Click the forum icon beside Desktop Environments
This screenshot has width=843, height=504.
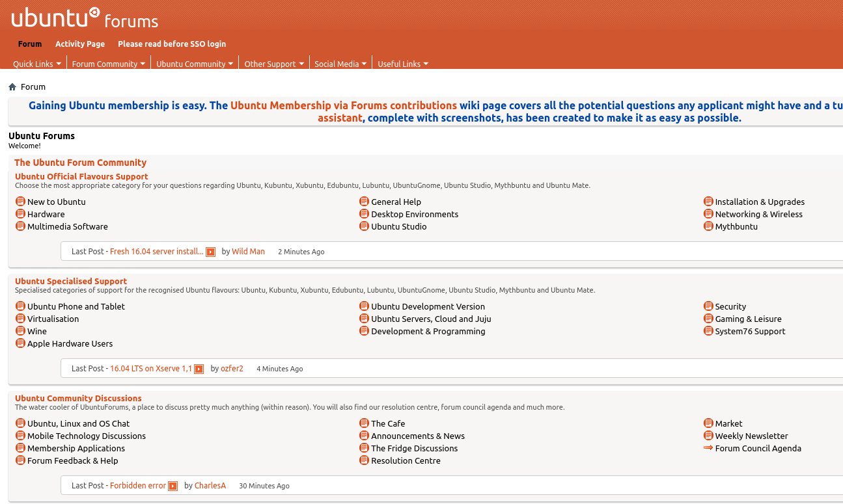pos(365,214)
